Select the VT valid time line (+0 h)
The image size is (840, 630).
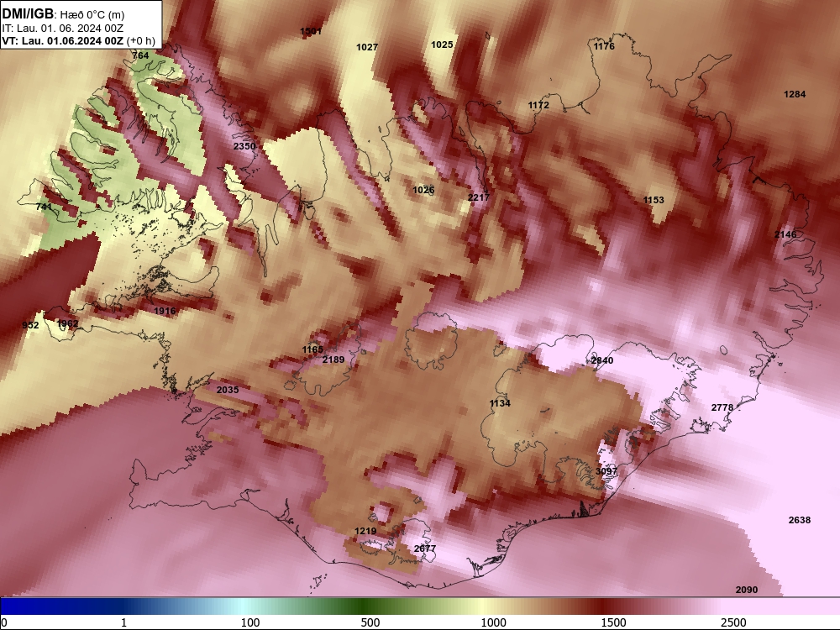click(x=78, y=40)
